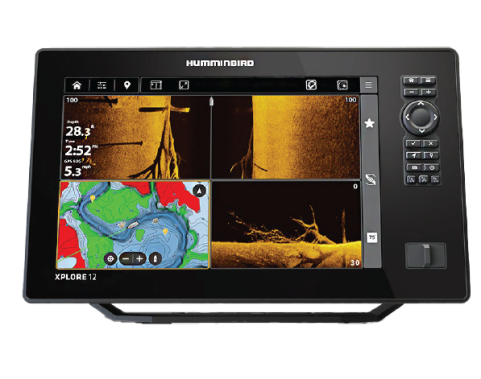Push the physical plus zoom key
481x379 pixels.
(x=428, y=92)
